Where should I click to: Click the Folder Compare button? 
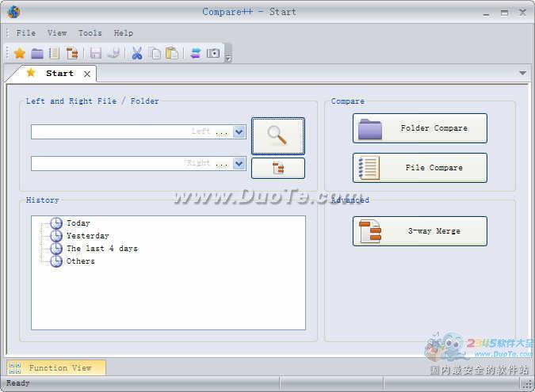click(420, 128)
